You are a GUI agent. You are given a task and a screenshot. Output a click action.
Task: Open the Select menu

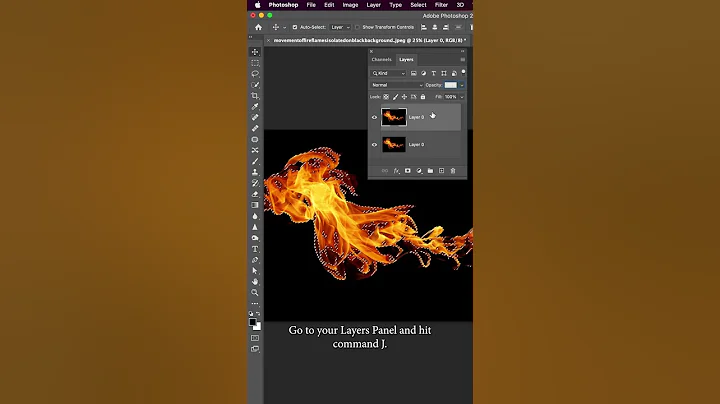pos(418,5)
